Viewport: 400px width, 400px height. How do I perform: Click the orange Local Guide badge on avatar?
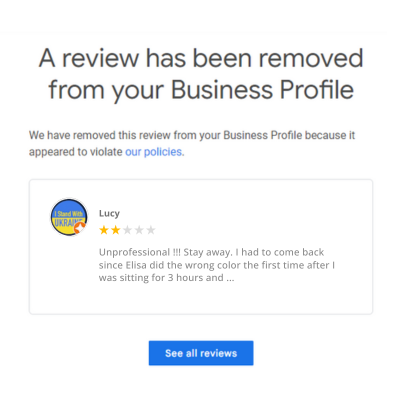click(80, 228)
